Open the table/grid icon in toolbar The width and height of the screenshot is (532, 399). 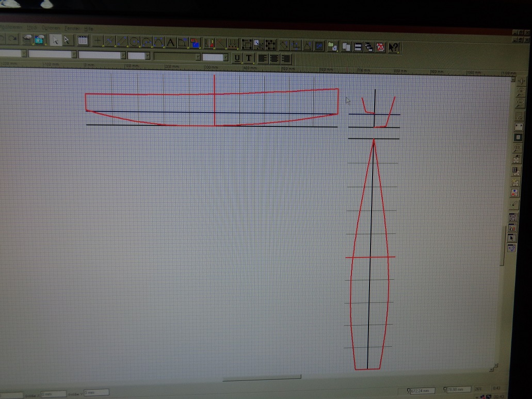click(83, 41)
